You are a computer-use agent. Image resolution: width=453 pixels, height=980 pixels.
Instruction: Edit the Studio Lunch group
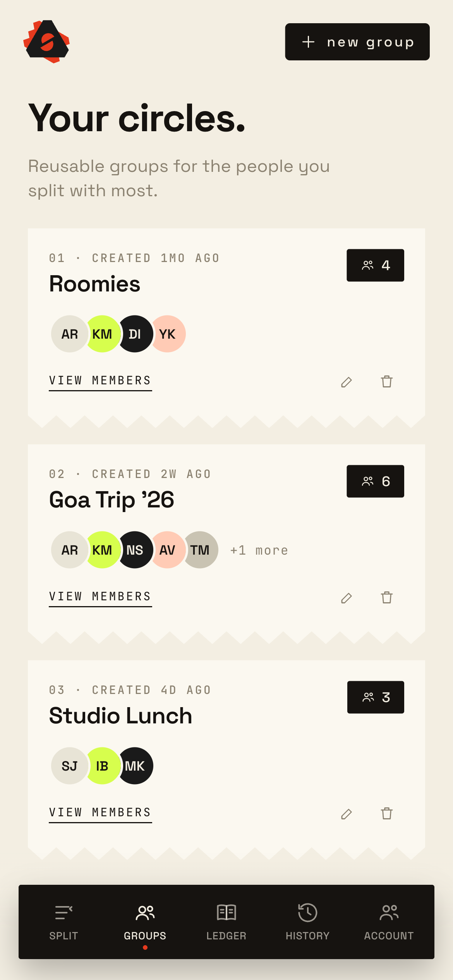(347, 814)
